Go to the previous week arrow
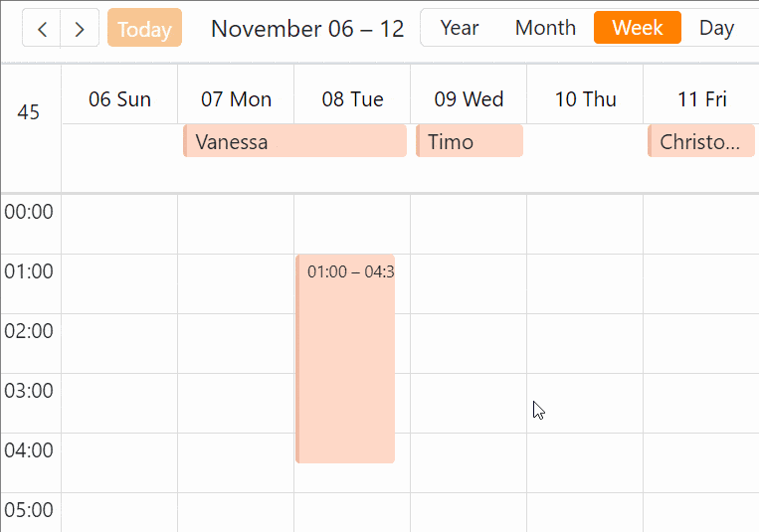759x532 pixels. (x=42, y=29)
